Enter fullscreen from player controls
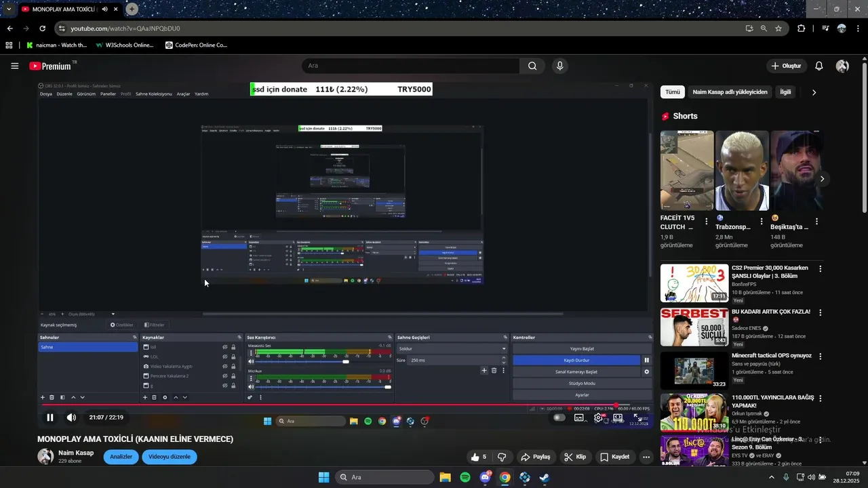This screenshot has width=868, height=488. coord(637,418)
